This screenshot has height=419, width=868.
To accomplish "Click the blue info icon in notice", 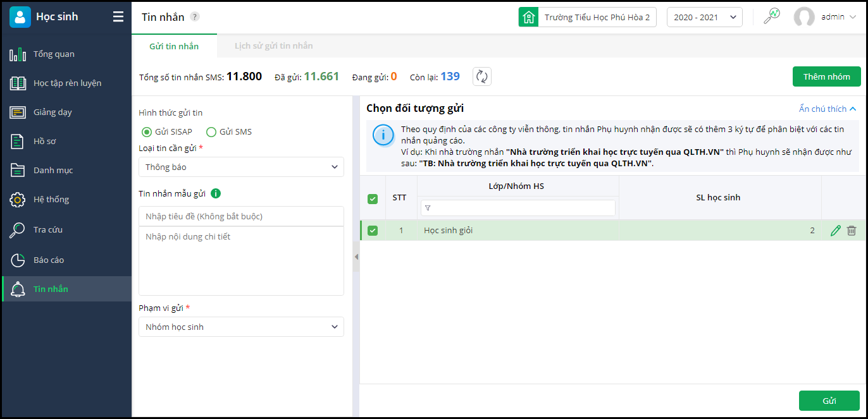I will 383,136.
